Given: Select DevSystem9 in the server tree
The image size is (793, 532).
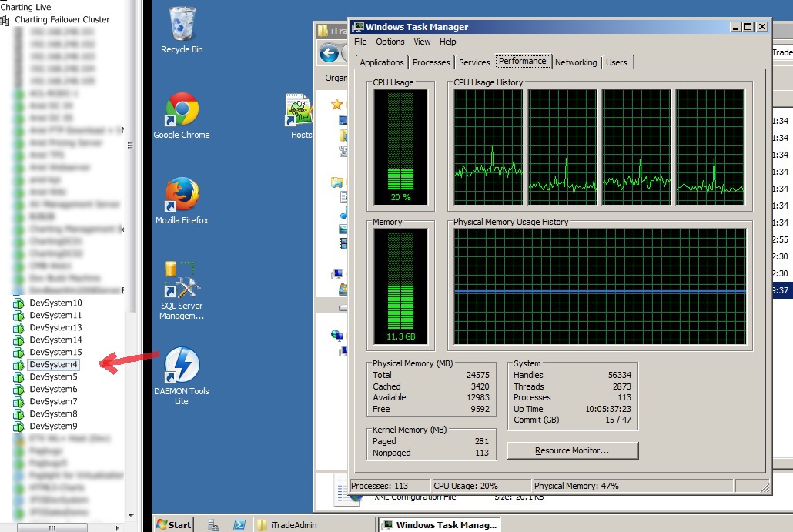Looking at the screenshot, I should (53, 426).
